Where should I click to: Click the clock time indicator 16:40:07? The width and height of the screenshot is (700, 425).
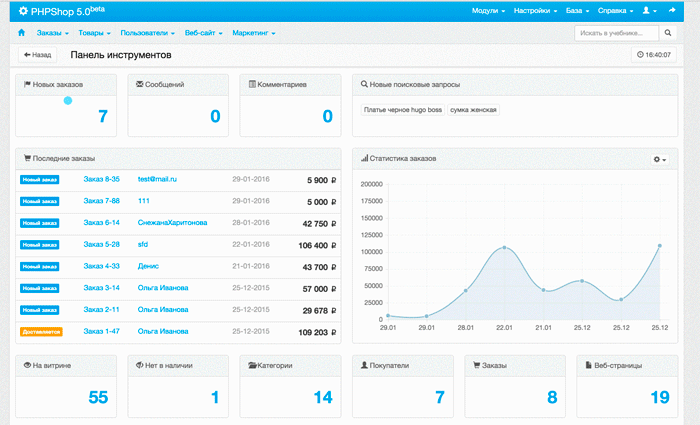pyautogui.click(x=654, y=55)
